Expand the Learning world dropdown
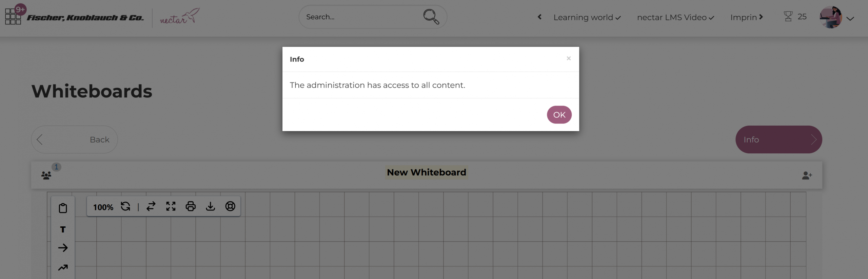This screenshot has height=279, width=868. pyautogui.click(x=587, y=17)
